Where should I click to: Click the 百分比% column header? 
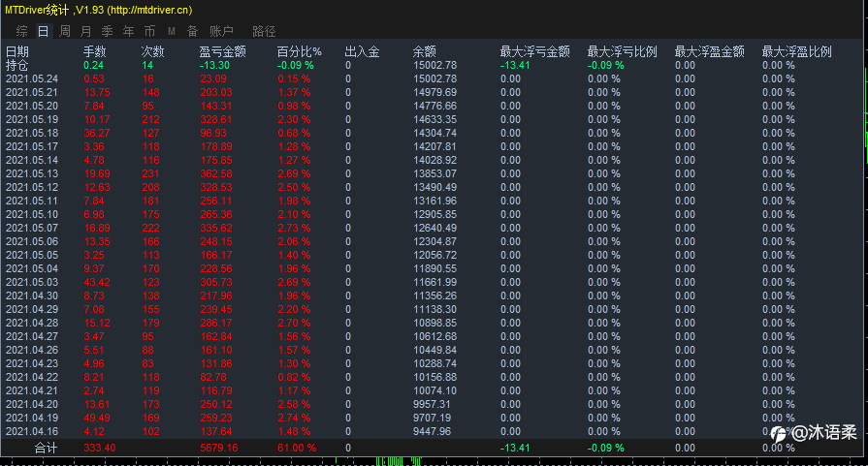pos(300,51)
